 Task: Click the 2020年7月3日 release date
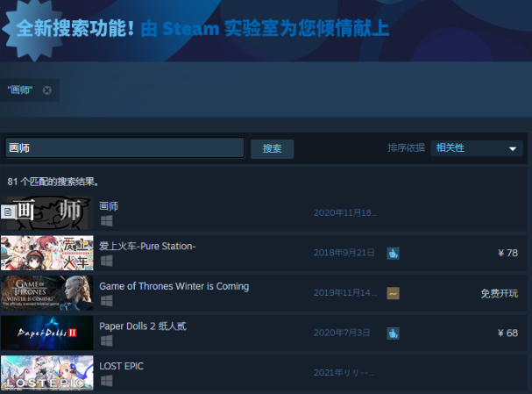coord(342,333)
